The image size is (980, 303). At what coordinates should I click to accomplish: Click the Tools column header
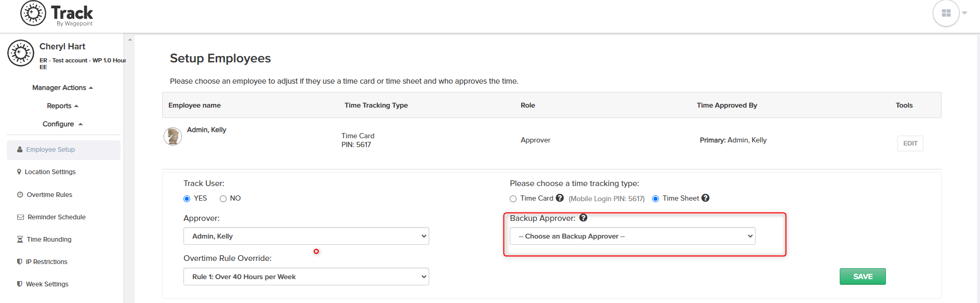(x=904, y=106)
